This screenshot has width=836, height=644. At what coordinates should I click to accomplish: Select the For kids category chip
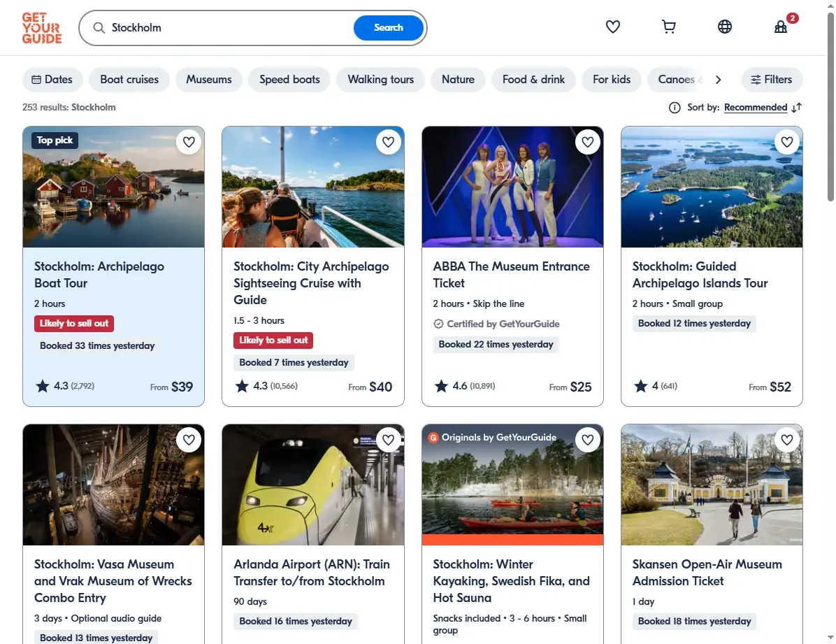[612, 80]
